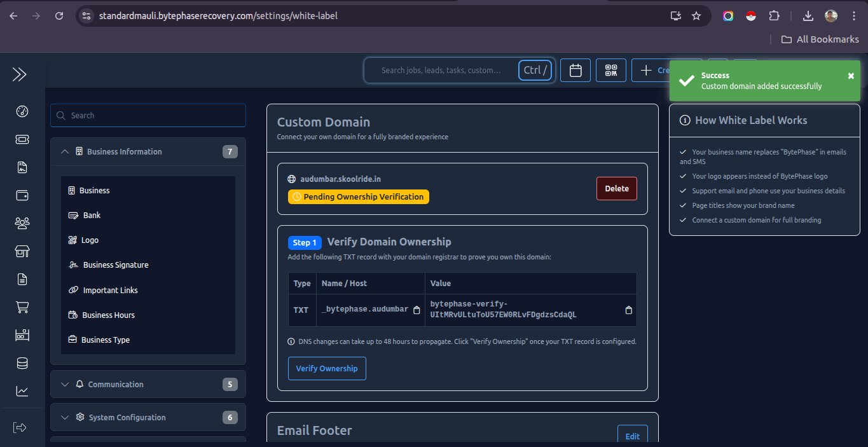The height and width of the screenshot is (447, 868).
Task: Open the browser extensions puzzle icon
Action: click(x=774, y=16)
